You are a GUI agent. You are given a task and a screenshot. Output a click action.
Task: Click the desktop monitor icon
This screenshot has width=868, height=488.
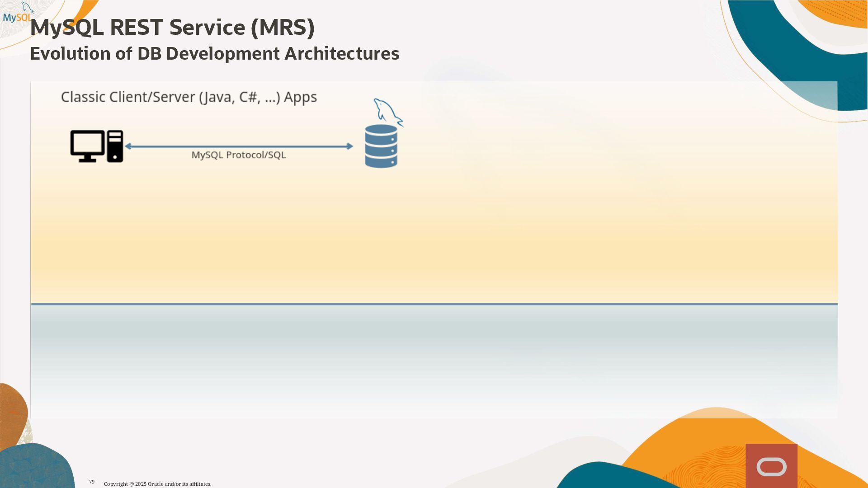(87, 145)
